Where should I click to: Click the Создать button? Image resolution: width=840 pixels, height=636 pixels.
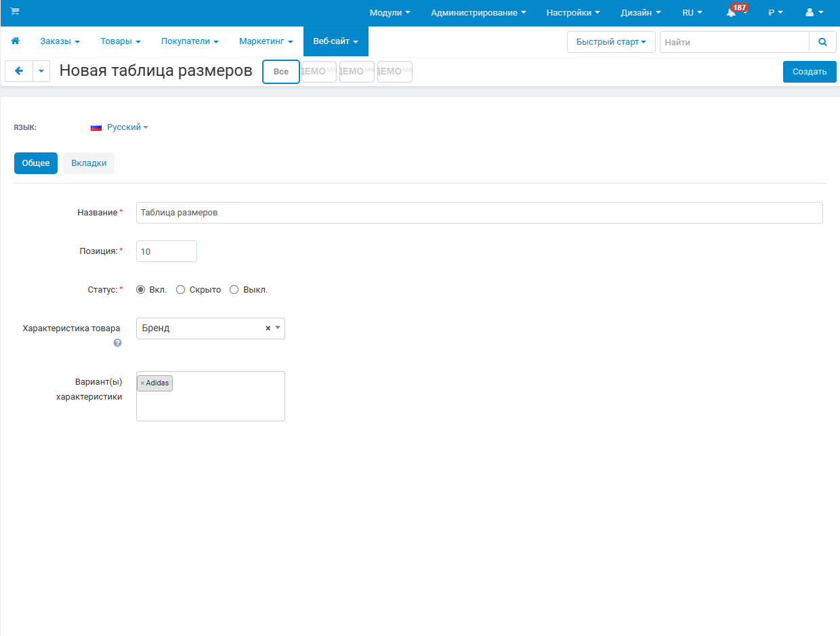[810, 72]
